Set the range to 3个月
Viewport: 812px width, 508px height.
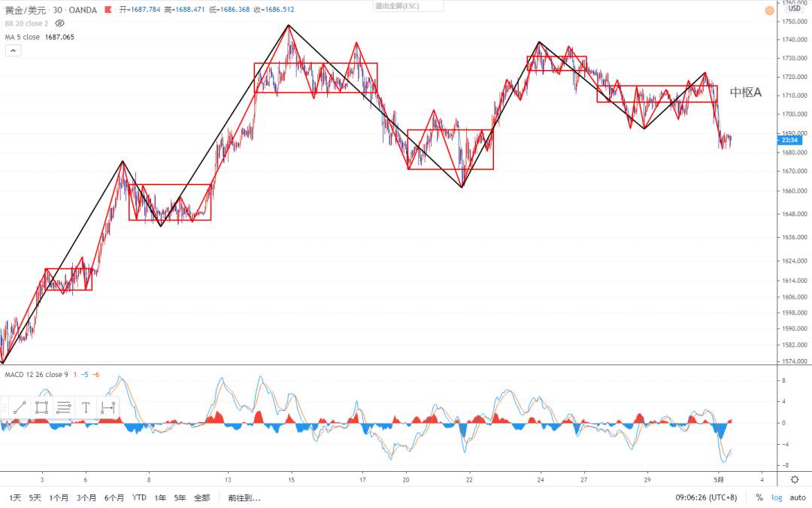pyautogui.click(x=86, y=497)
